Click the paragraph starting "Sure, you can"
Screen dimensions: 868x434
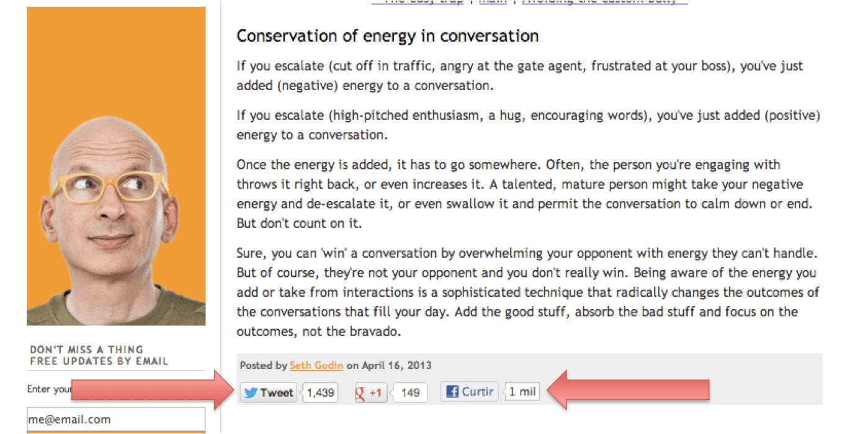pyautogui.click(x=527, y=292)
